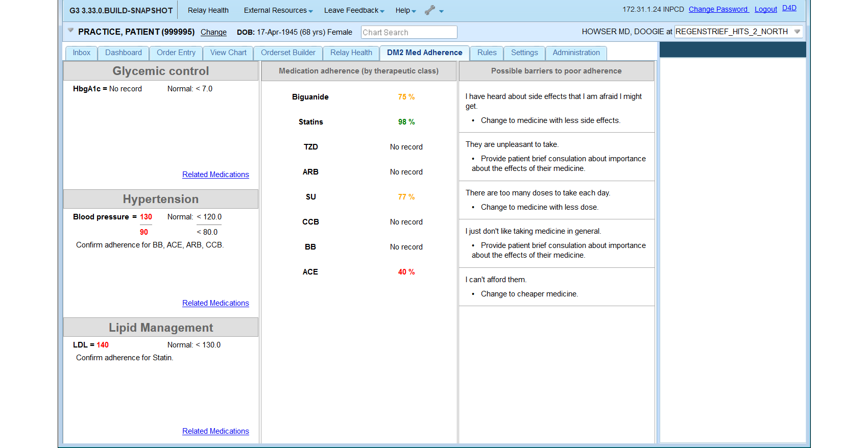Open the Administration tab

576,53
